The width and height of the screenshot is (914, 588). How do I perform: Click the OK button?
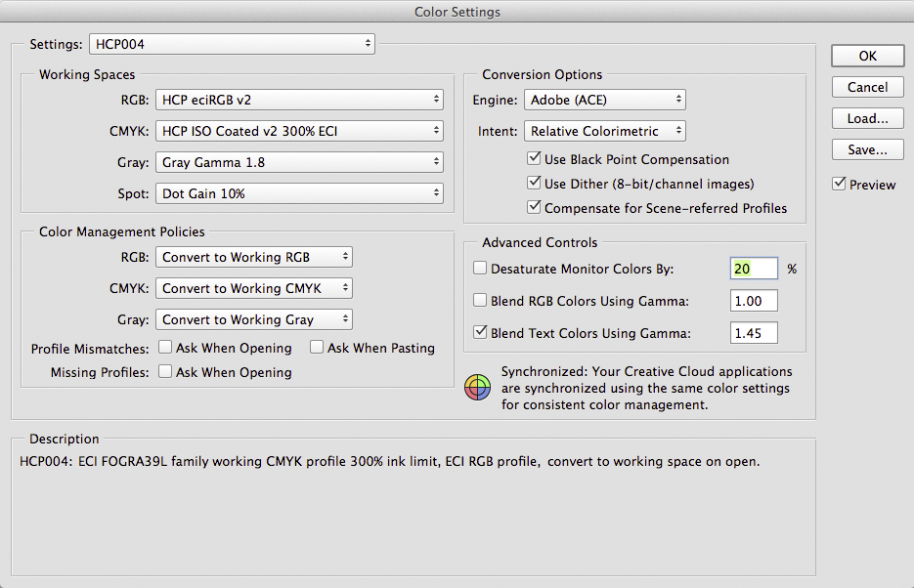pos(868,56)
